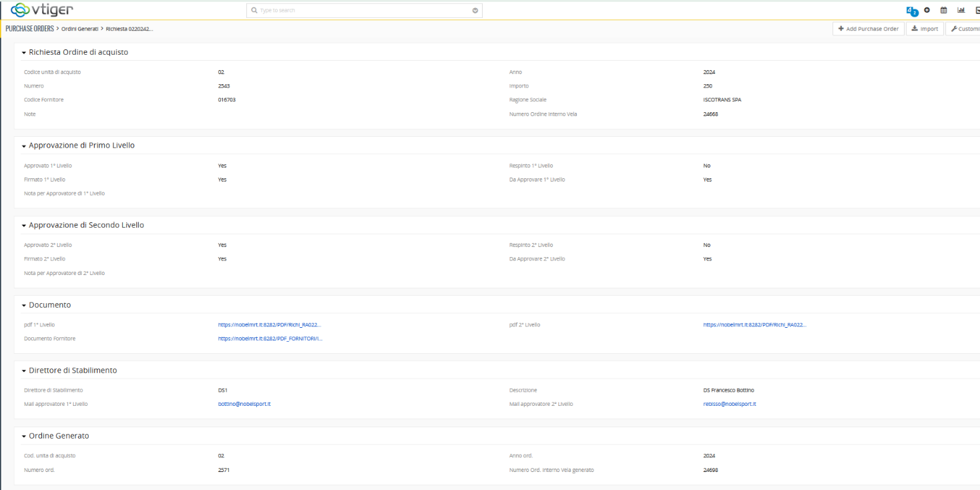This screenshot has width=980, height=490.
Task: Collapse the Documento section
Action: point(24,305)
